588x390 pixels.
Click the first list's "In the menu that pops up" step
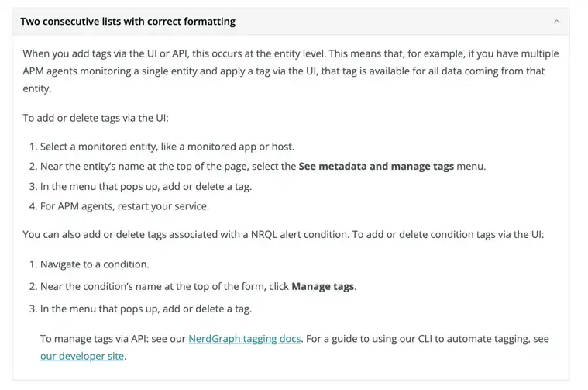(x=146, y=186)
